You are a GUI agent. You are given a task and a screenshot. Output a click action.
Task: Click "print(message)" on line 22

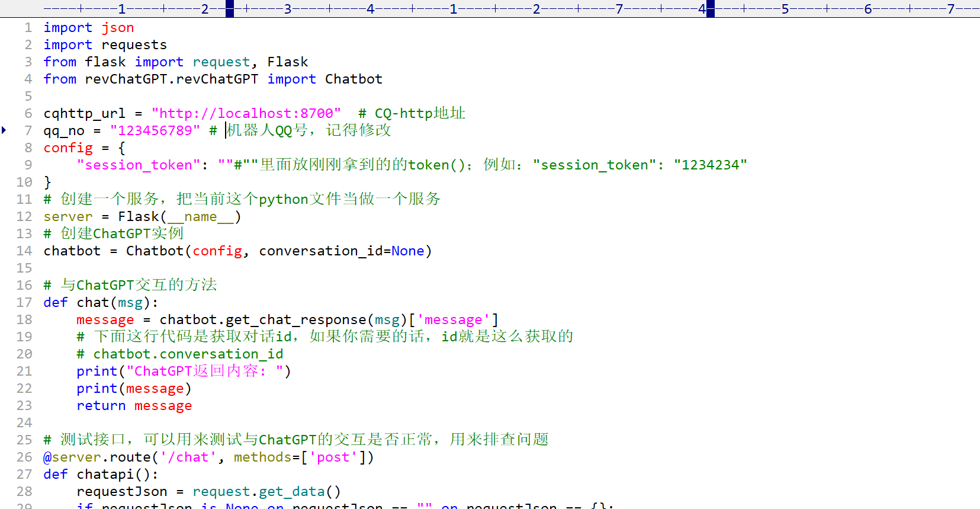pos(134,388)
